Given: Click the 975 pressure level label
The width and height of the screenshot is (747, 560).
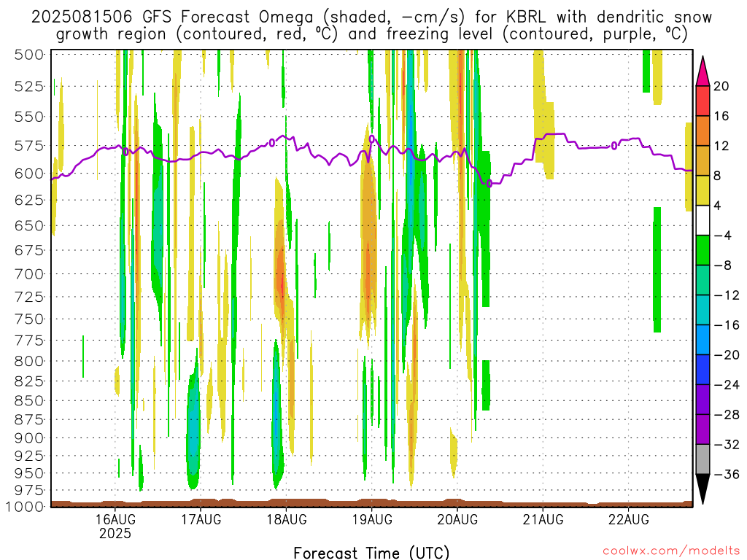Looking at the screenshot, I should (x=29, y=491).
